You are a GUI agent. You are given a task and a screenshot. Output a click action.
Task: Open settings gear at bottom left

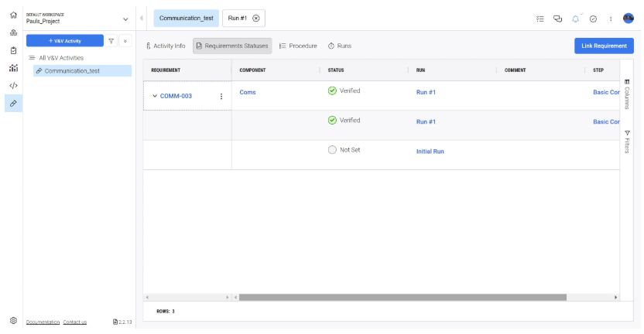click(13, 321)
